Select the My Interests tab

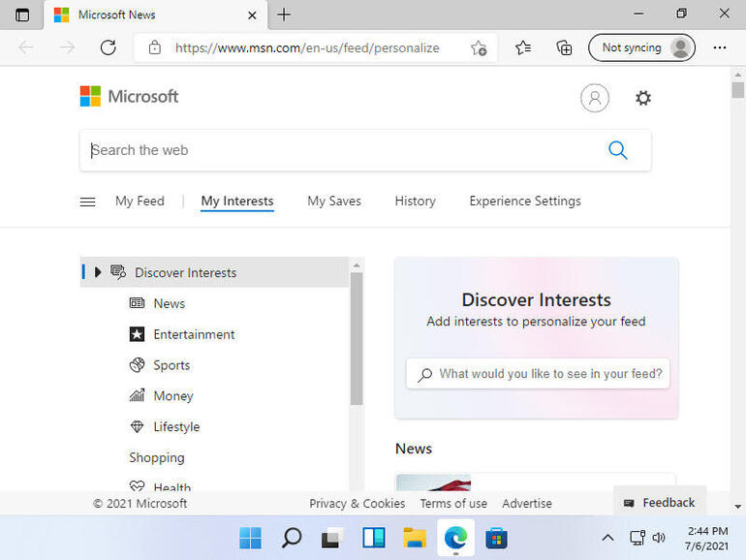pos(237,202)
